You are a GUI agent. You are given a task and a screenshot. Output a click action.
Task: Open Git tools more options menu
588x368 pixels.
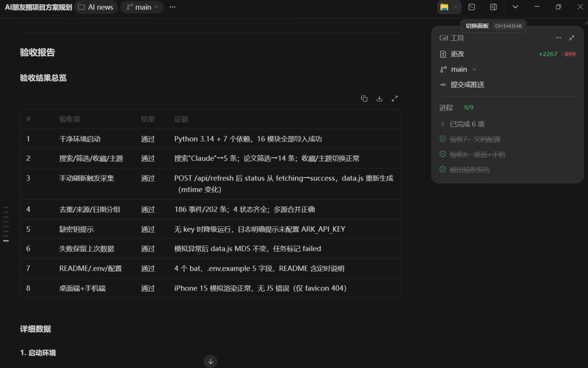[558, 38]
